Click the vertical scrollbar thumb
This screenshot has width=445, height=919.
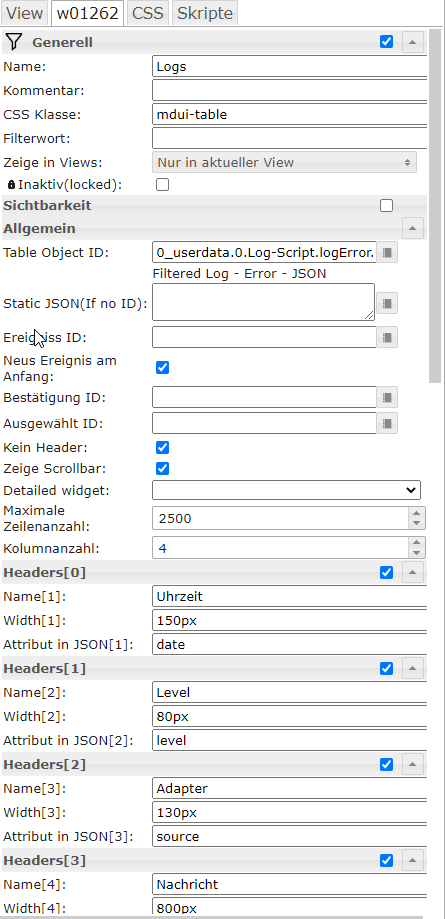click(434, 206)
